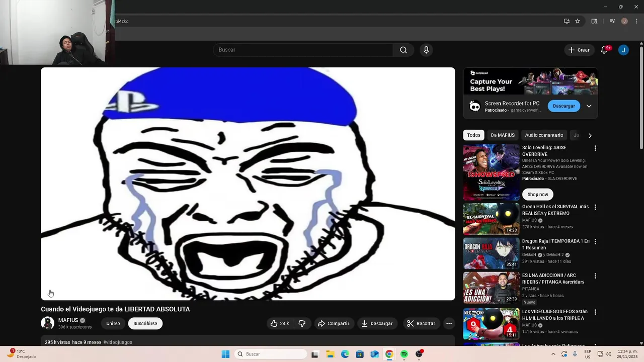Open the YouTube account avatar menu
Viewport: 644px width, 362px height.
click(623, 50)
